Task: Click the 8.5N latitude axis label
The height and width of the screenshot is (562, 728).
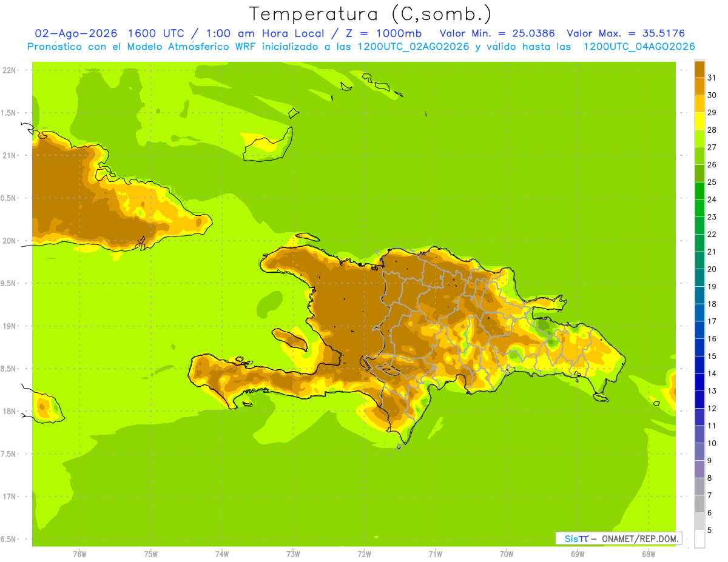Action: [9, 369]
